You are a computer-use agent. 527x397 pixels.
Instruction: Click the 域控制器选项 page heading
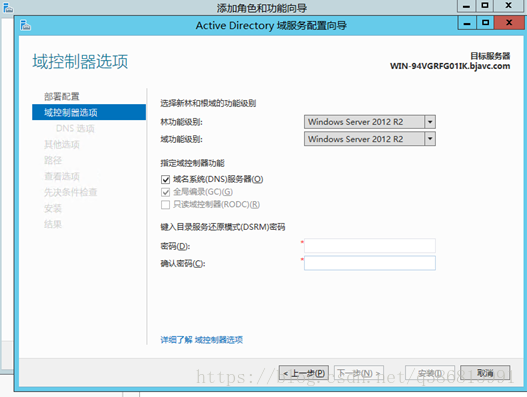click(80, 62)
